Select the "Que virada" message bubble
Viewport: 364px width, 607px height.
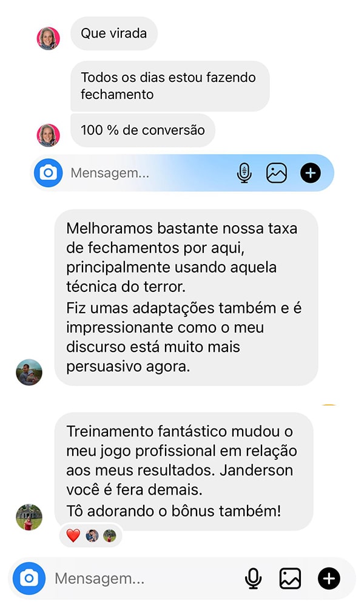113,33
